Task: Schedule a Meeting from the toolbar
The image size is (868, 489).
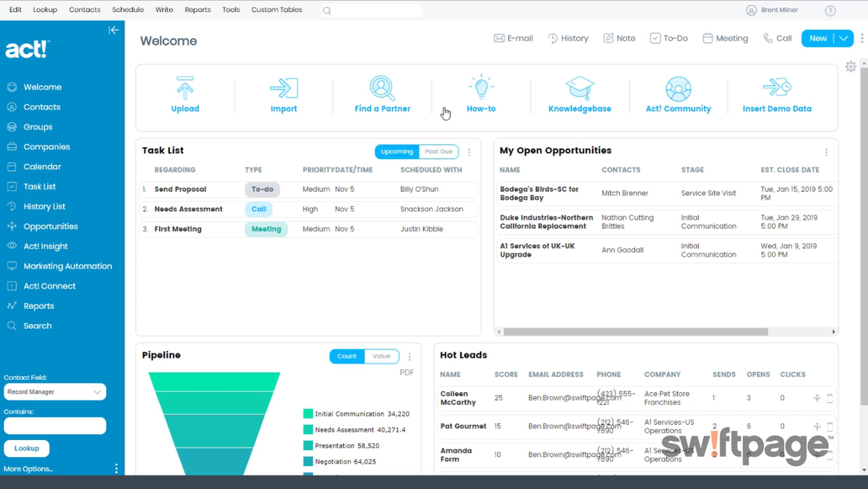Action: click(725, 38)
